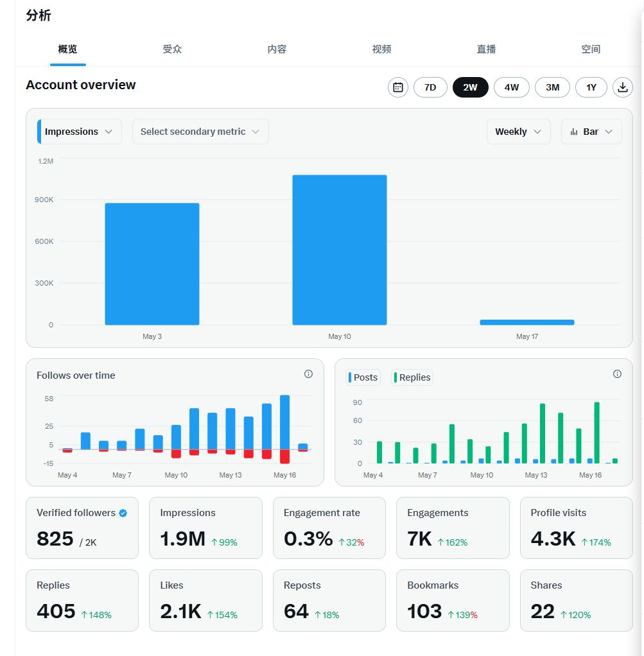Screen dimensions: 644x656
Task: Click the May 17 impressions bar
Action: coord(527,322)
